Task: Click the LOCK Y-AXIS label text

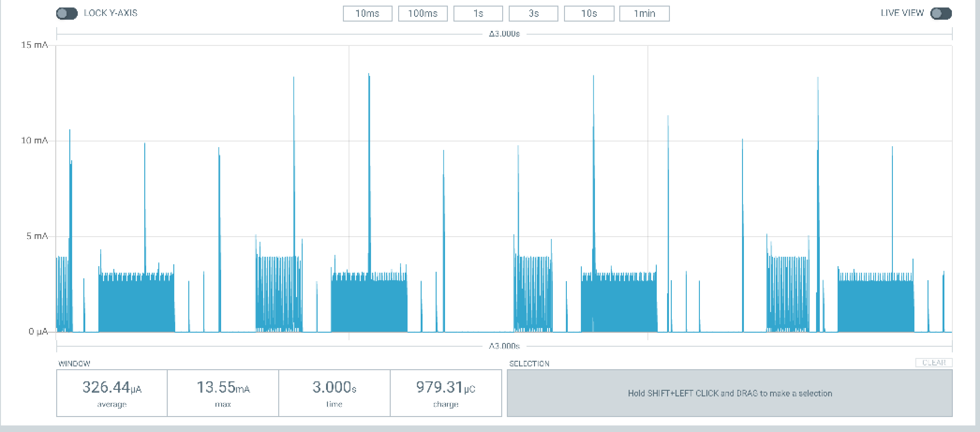Action: point(110,13)
